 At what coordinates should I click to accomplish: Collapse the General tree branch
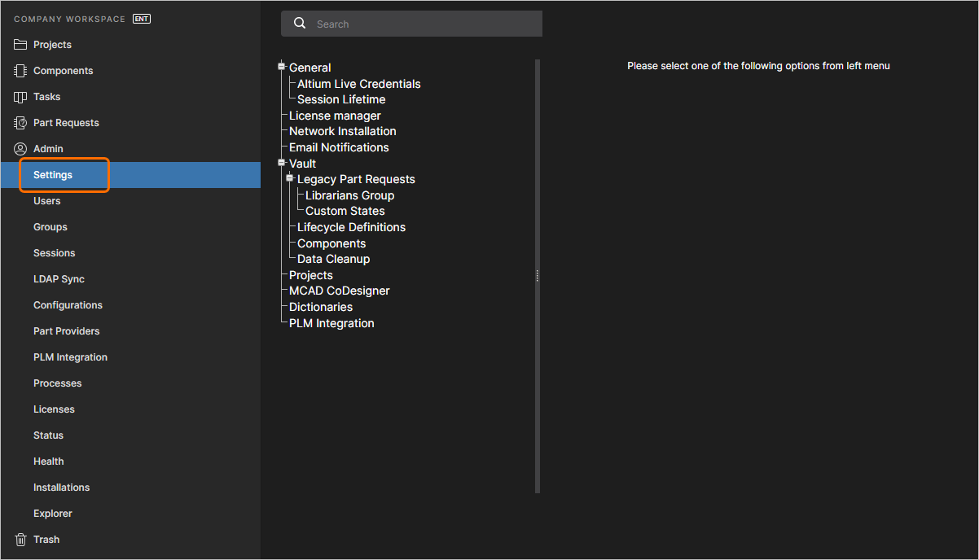281,67
